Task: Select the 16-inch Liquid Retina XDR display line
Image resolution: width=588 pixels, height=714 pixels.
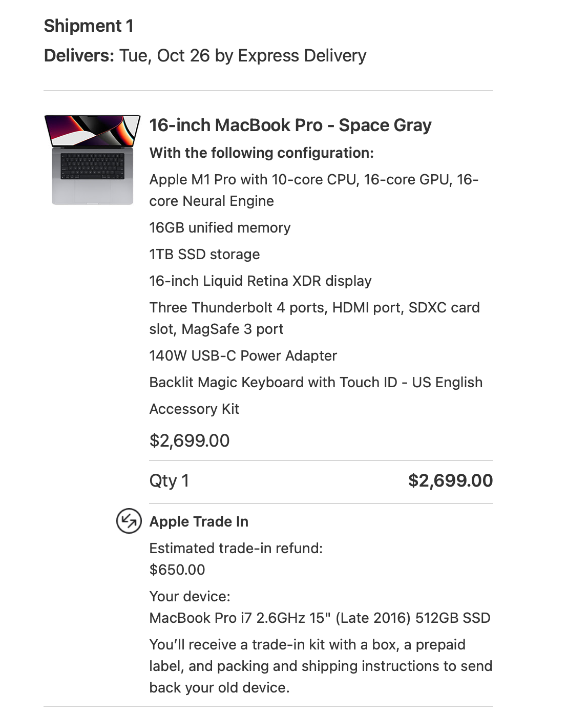Action: point(260,281)
